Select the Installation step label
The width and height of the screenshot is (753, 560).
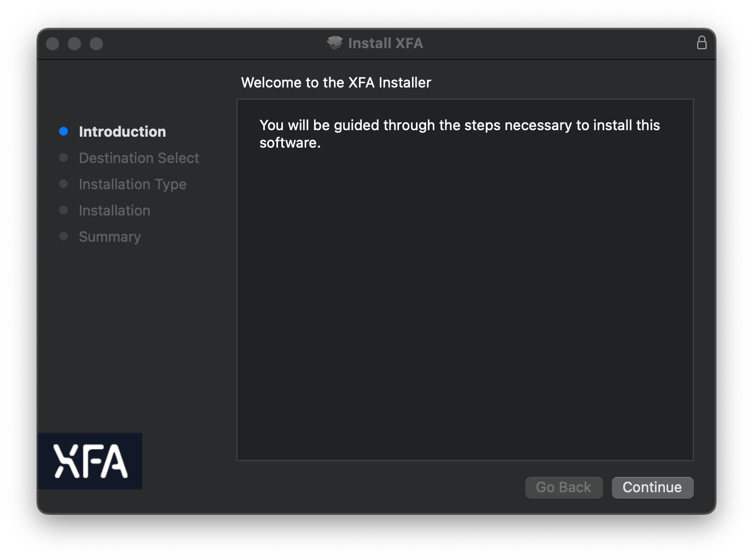pos(114,211)
